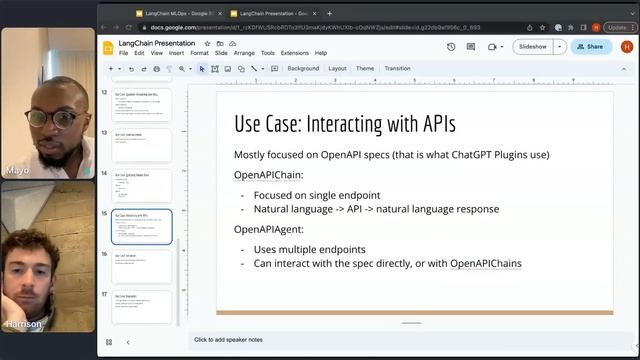Click the Chrome Update button
640x360 pixels.
coord(620,28)
